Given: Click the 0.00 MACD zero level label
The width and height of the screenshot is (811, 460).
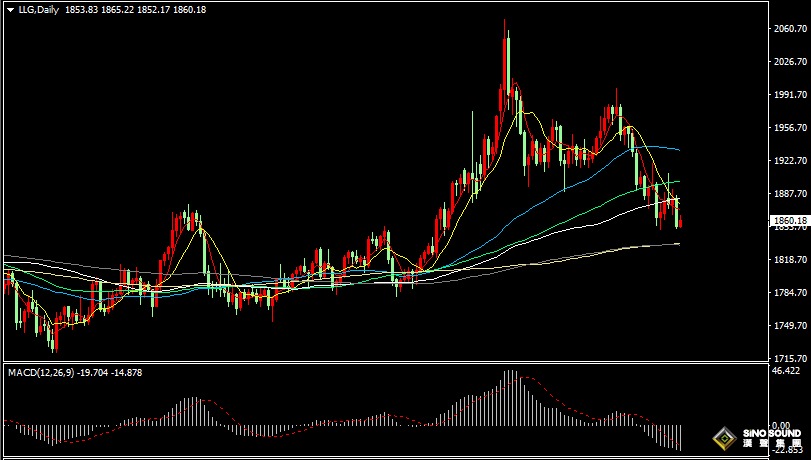Looking at the screenshot, I should (781, 425).
